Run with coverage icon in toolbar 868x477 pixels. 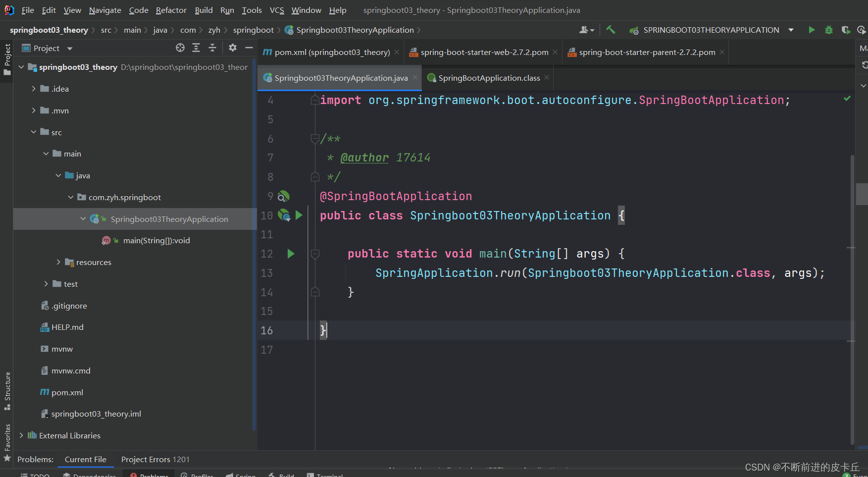coord(846,30)
